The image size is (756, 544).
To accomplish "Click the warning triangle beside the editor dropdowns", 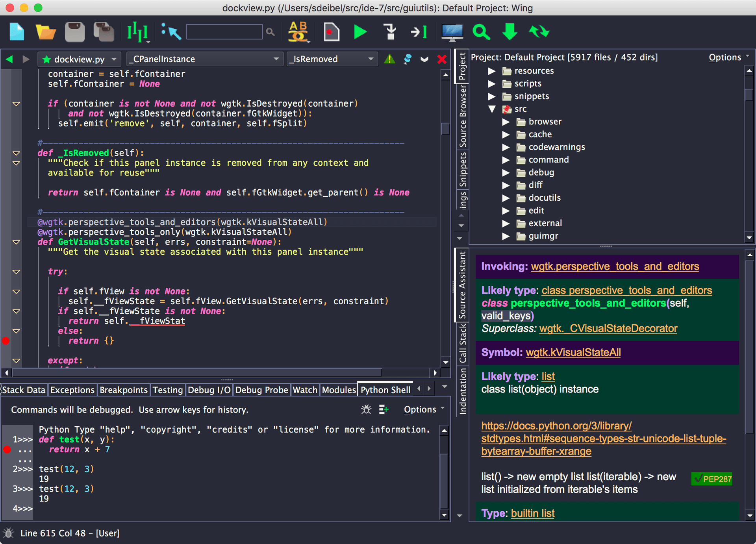I will tap(389, 59).
